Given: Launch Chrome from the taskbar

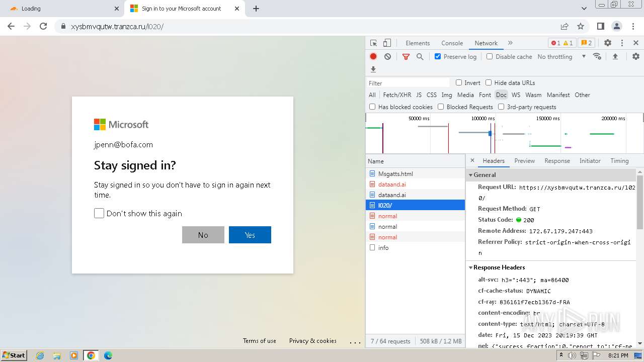Looking at the screenshot, I should (91, 355).
